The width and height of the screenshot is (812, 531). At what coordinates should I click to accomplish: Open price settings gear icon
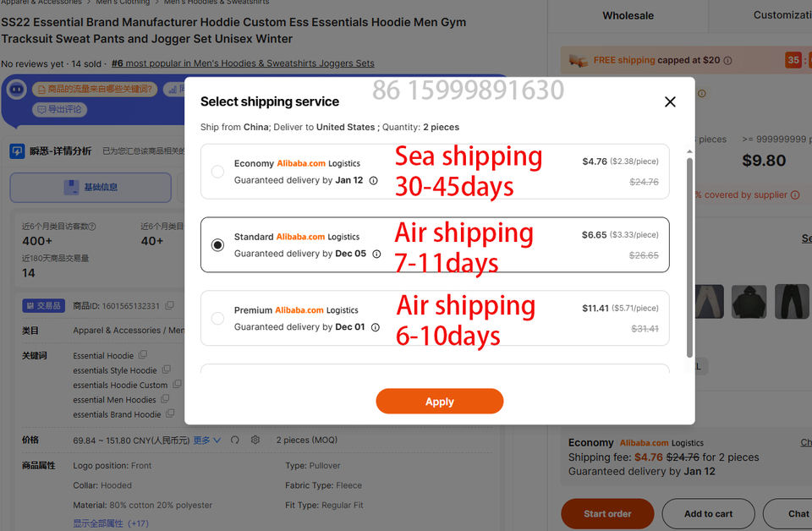[x=255, y=440]
